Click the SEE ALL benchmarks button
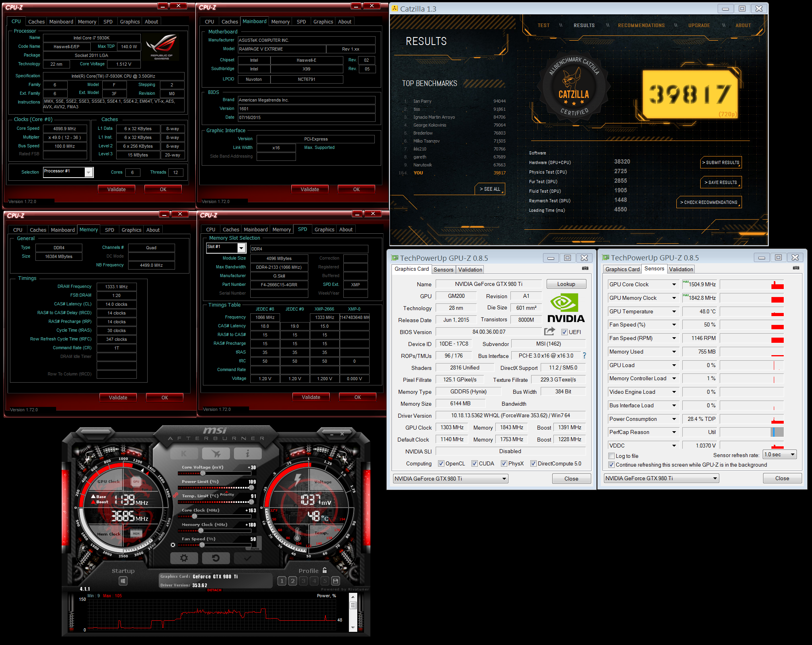 click(x=490, y=189)
